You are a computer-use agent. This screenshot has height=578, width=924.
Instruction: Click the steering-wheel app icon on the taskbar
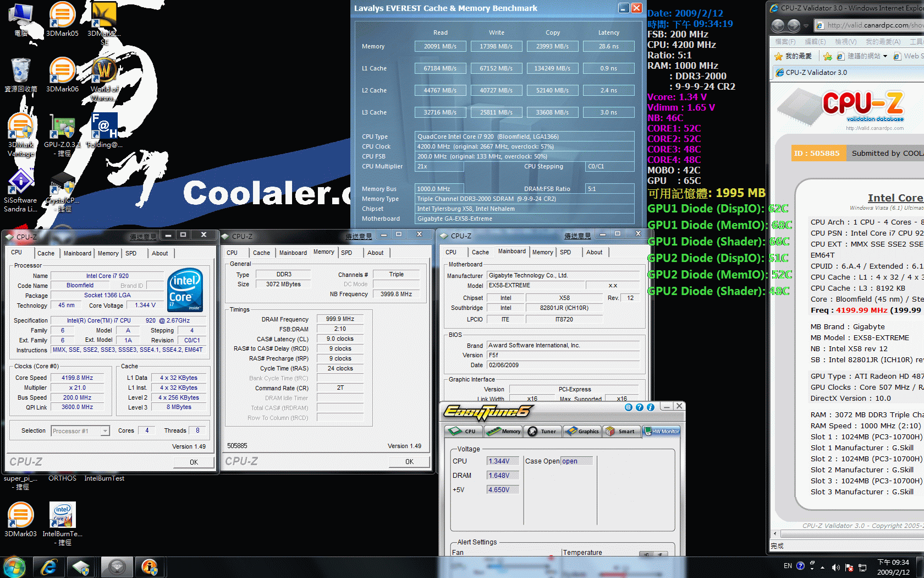tap(116, 567)
